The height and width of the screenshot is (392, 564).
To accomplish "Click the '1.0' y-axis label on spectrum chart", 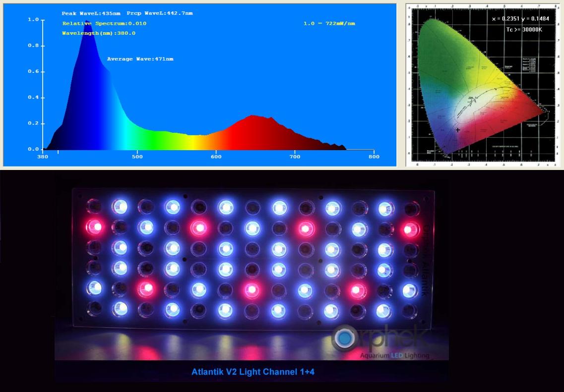I will point(33,20).
